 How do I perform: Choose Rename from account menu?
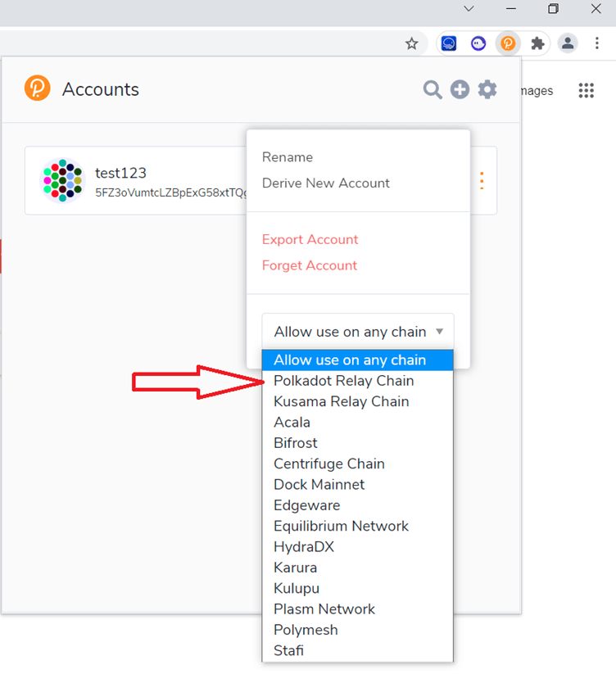[x=288, y=157]
